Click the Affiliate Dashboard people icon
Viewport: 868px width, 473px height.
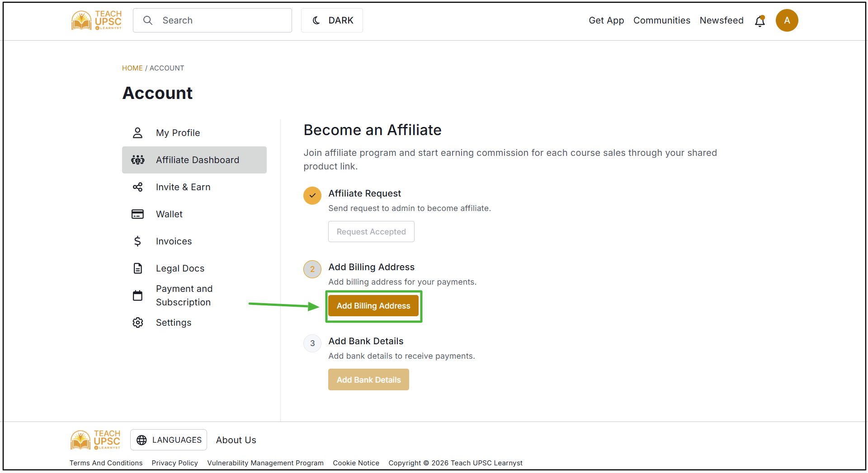137,160
